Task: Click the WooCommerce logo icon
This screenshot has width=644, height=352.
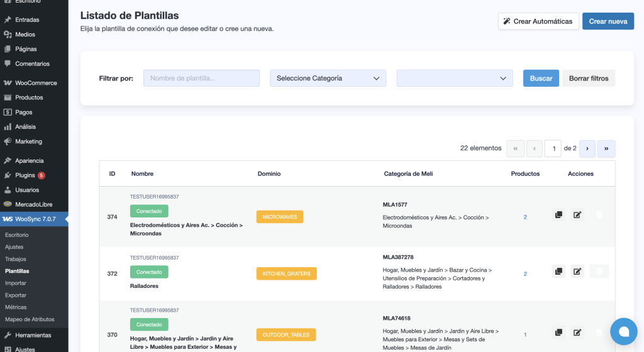Action: pos(8,83)
